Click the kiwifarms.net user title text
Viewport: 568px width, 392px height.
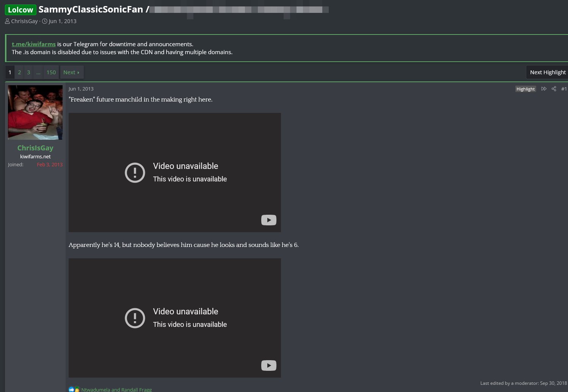(35, 156)
